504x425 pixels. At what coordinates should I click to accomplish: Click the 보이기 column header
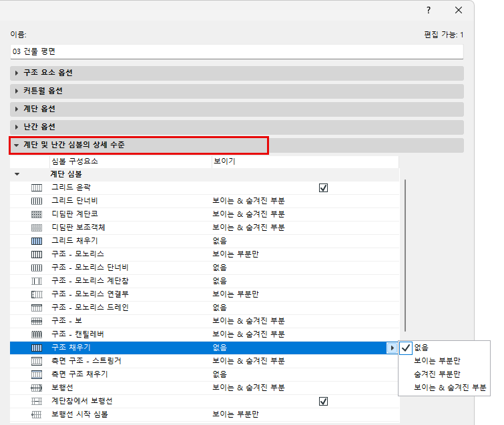pos(305,161)
